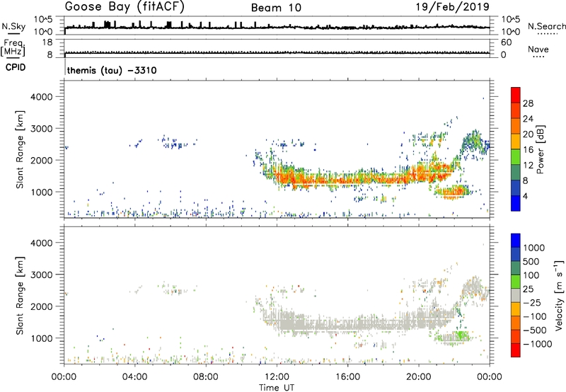
Task: Click the '4000' tick label in the power panel
Action: click(x=42, y=97)
